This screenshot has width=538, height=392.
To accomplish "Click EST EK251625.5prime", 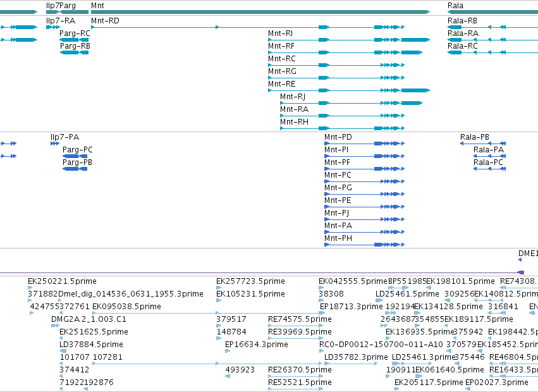I will tap(94, 332).
